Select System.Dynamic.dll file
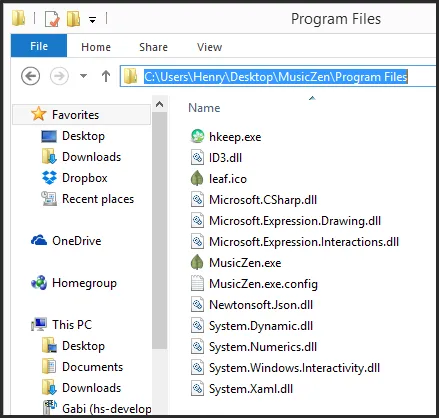Viewport: 439px width, 418px height. pos(261,326)
